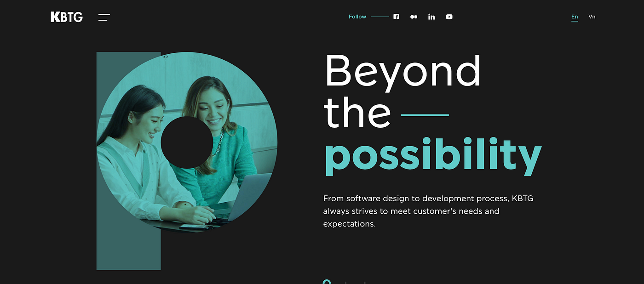Click the dark circle inside the photo
The image size is (644, 284).
click(x=187, y=142)
